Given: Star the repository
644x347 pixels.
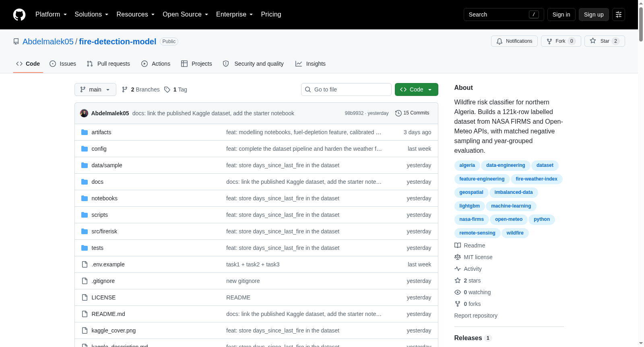Looking at the screenshot, I should [605, 41].
